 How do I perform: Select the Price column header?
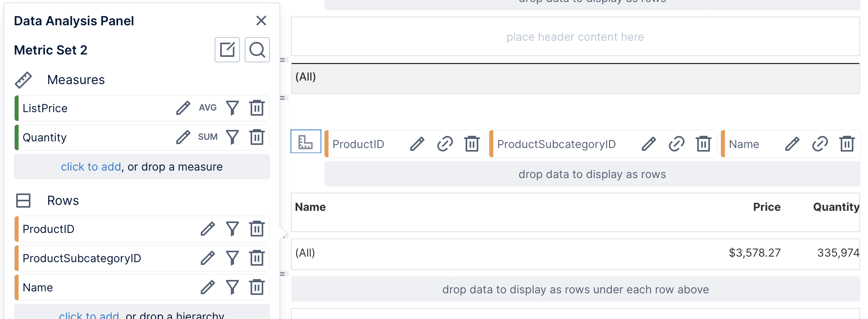tap(766, 207)
